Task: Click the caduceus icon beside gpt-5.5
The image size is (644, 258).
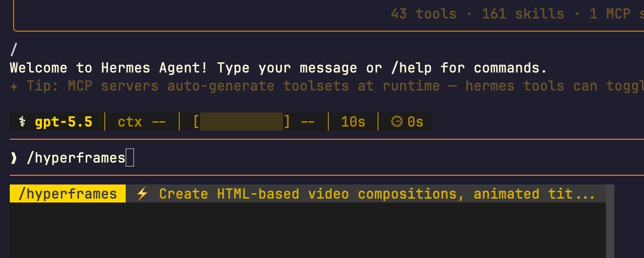Action: point(22,122)
